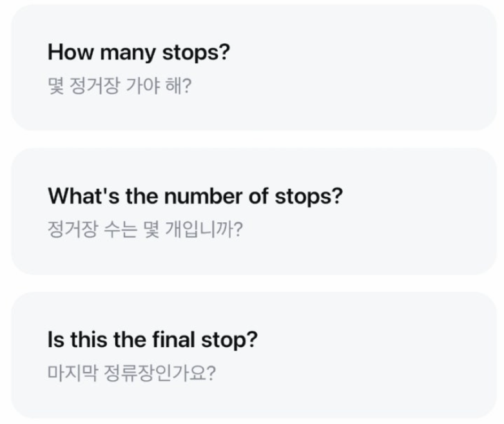
Task: Click the Korean line 정거장 수는 몇 개입니까?
Action: click(x=145, y=229)
